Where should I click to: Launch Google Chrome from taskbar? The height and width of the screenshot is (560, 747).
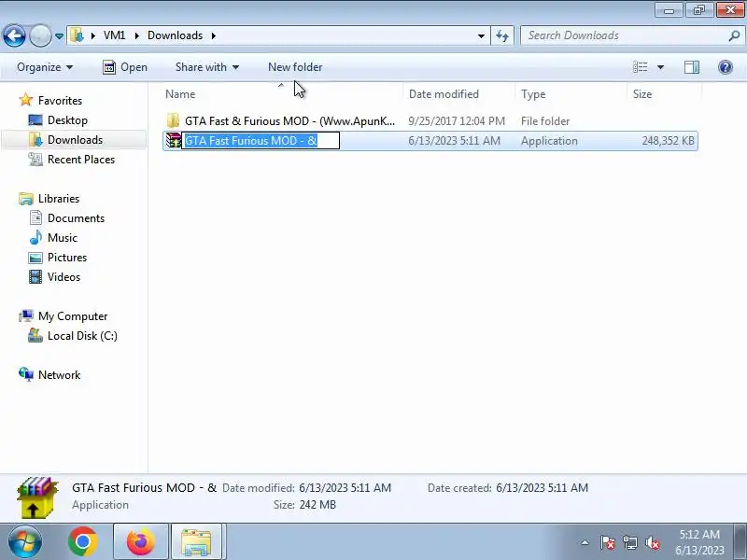tap(82, 542)
